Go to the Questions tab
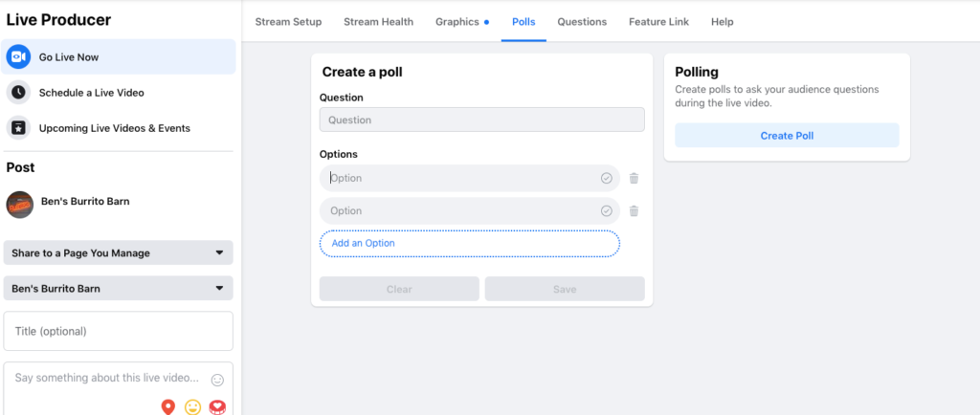The height and width of the screenshot is (415, 980). click(582, 22)
